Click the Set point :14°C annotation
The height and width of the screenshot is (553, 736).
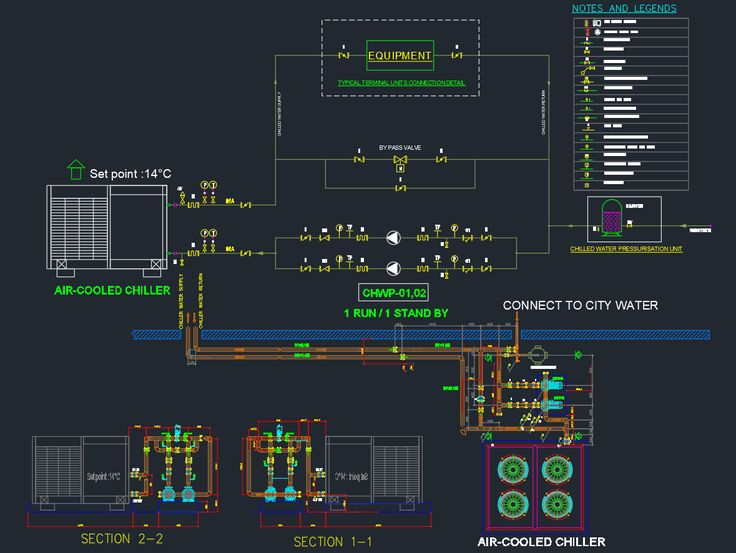tap(131, 173)
